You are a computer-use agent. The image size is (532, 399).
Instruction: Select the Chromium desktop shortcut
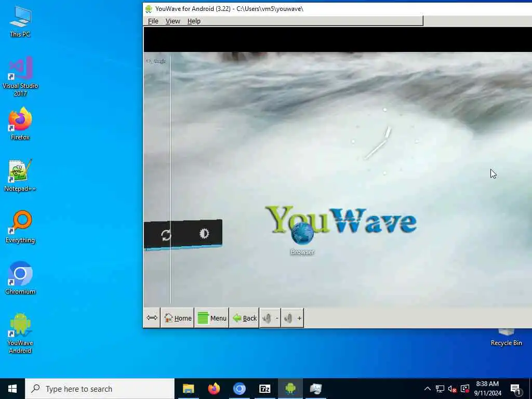[x=20, y=278]
